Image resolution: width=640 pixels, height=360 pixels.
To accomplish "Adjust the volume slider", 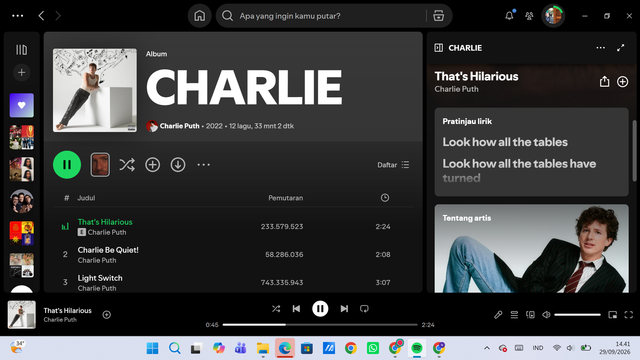I will point(577,315).
